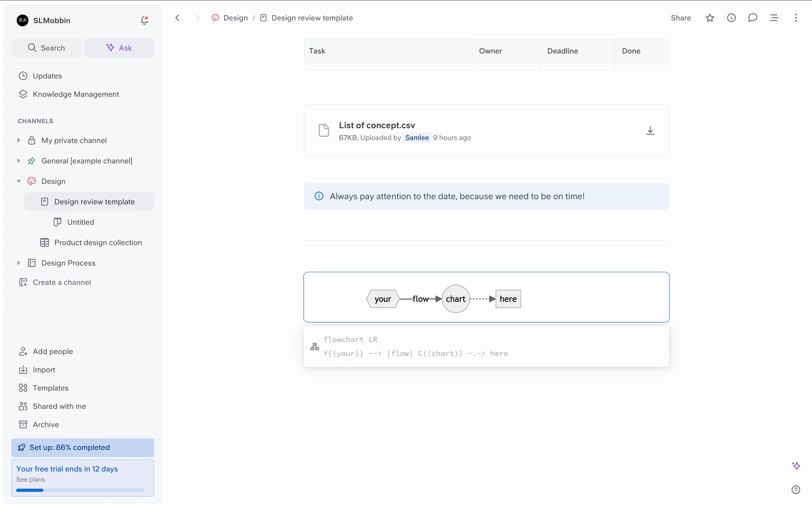Screen dimensions: 812x508
Task: Open the Templates menu item
Action: point(50,388)
